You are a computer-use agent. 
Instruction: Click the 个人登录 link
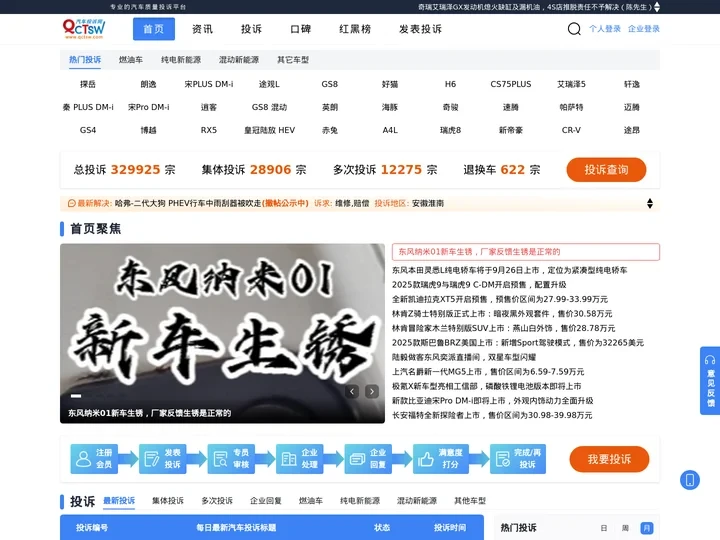(x=605, y=28)
